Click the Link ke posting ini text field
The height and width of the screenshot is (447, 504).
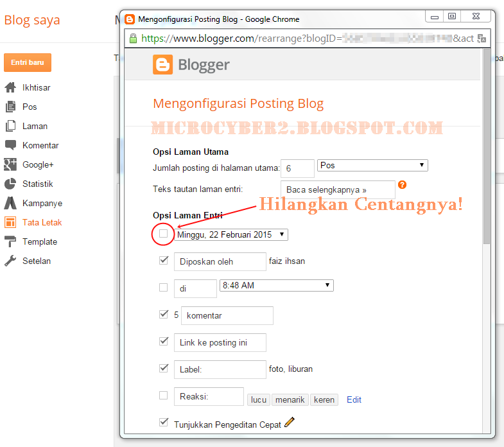pos(220,343)
